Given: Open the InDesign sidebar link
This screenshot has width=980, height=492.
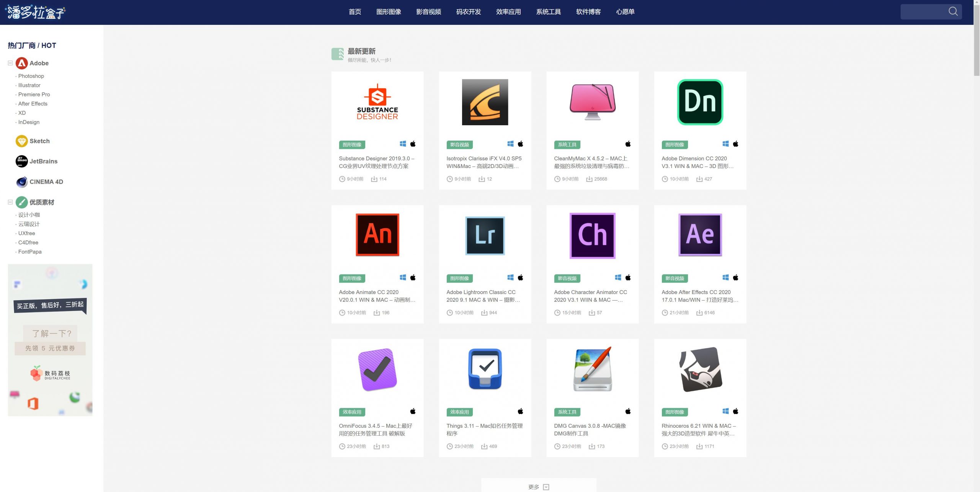Looking at the screenshot, I should [29, 122].
